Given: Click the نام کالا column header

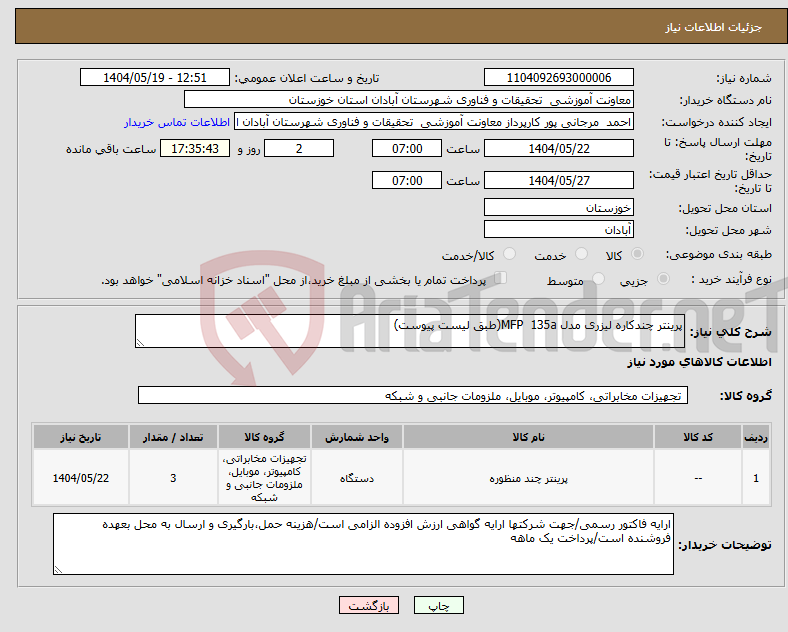Looking at the screenshot, I should pyautogui.click(x=528, y=437).
